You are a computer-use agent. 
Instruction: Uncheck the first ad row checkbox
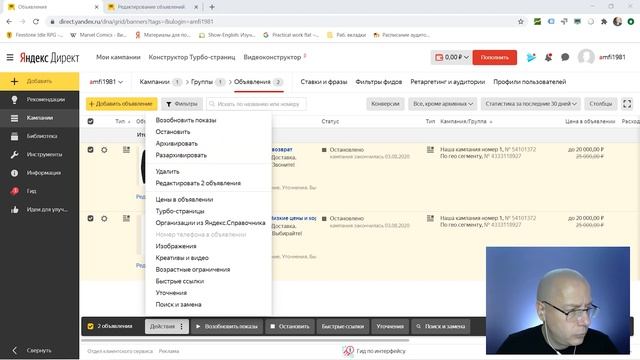coord(91,150)
